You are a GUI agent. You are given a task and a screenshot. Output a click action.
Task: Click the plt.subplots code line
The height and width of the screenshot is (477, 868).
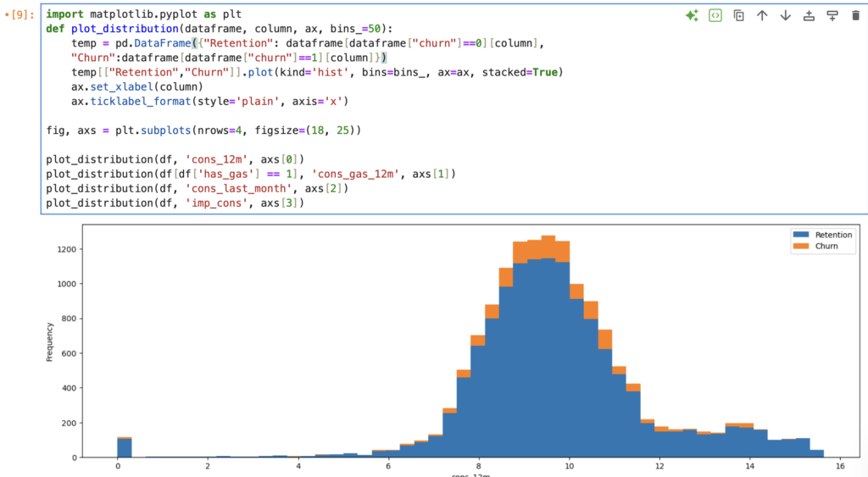203,130
